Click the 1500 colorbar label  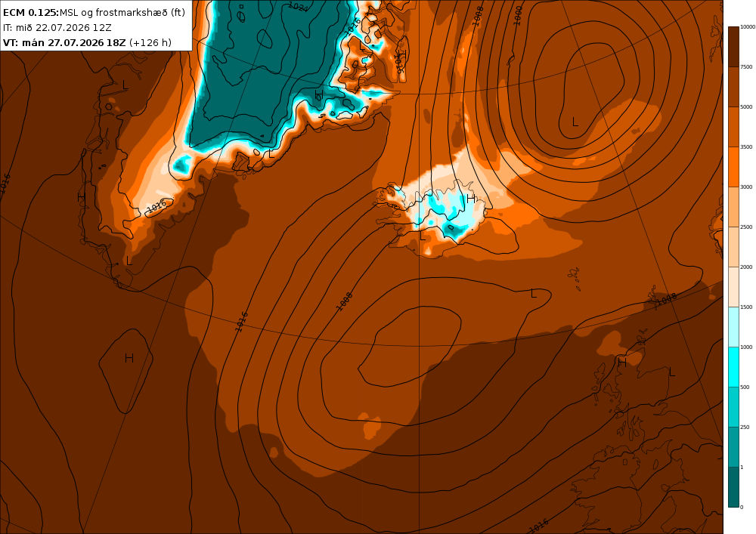(x=746, y=307)
